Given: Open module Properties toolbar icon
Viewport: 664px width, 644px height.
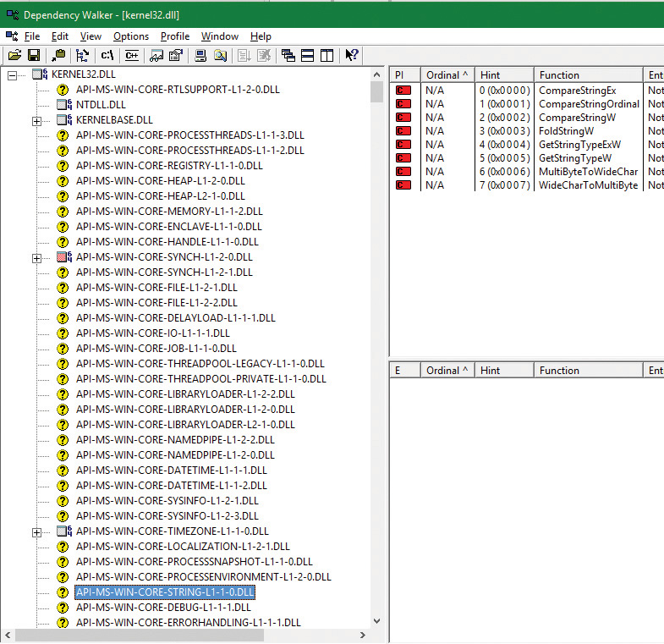Looking at the screenshot, I should click(175, 56).
